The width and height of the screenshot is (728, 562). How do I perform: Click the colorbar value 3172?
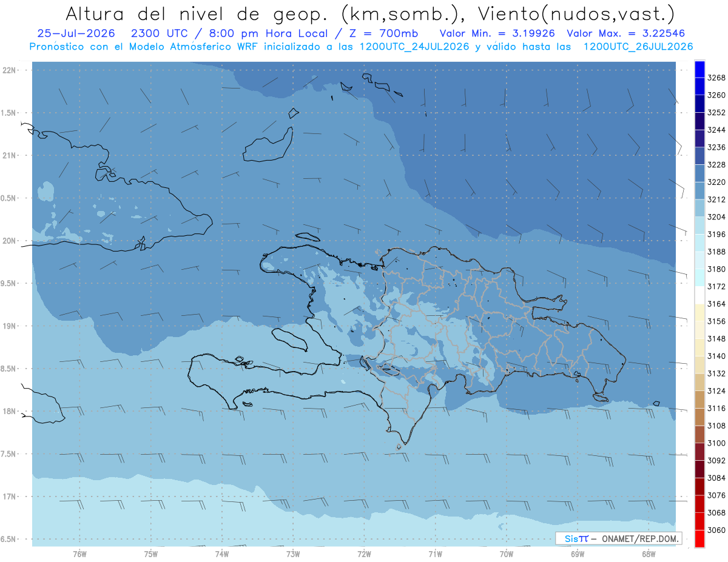(716, 286)
